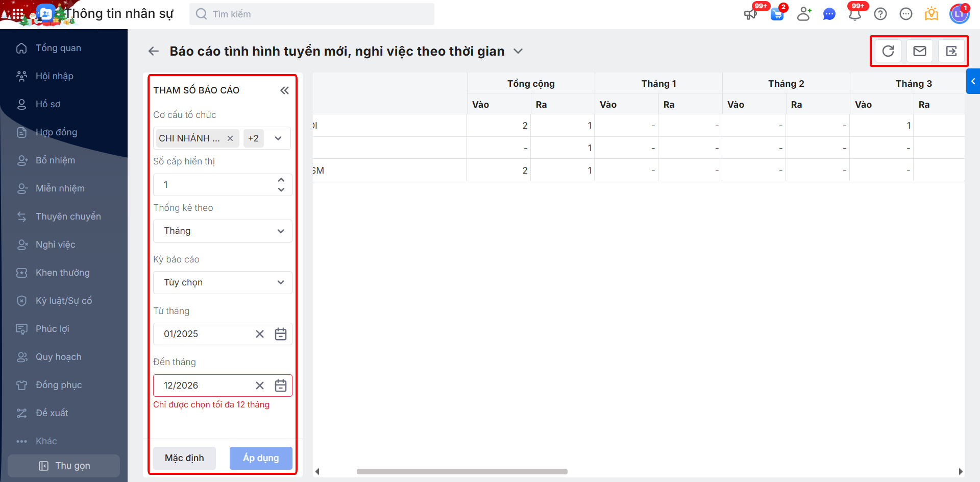Open the Kỳ báo cáo dropdown
Viewport: 980px width, 482px height.
pos(223,282)
